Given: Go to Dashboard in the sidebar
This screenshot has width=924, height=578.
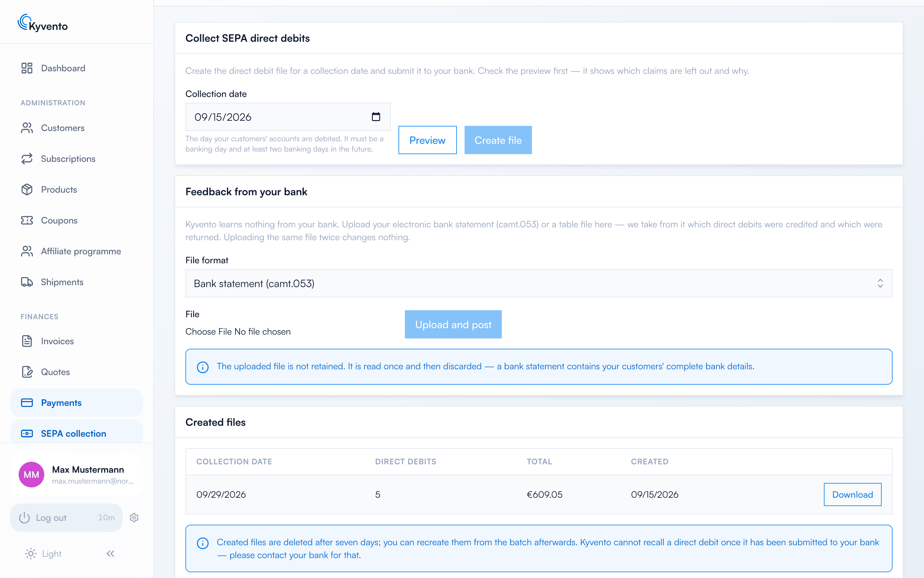Looking at the screenshot, I should [76, 68].
